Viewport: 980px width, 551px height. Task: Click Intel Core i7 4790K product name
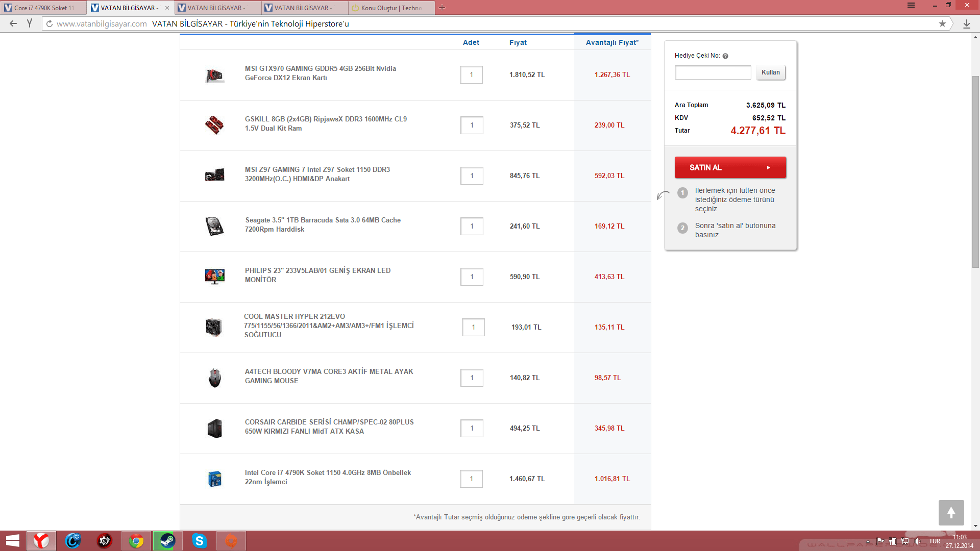click(x=328, y=477)
